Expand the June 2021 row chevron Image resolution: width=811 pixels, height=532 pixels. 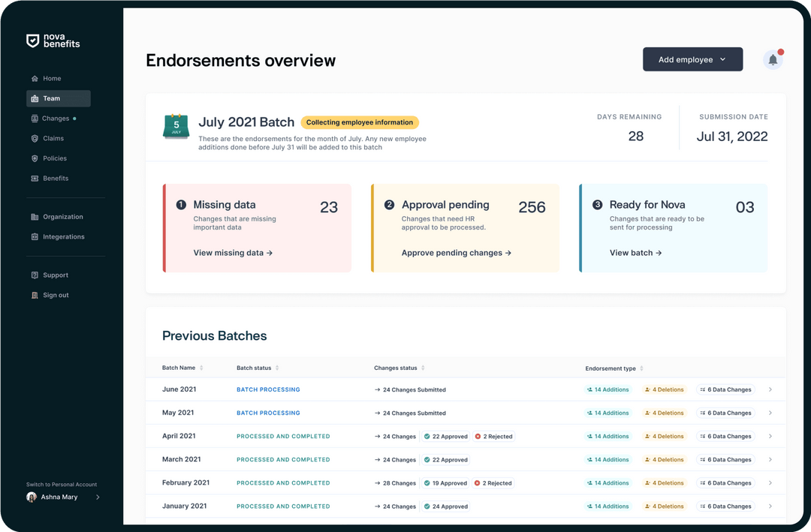[770, 389]
